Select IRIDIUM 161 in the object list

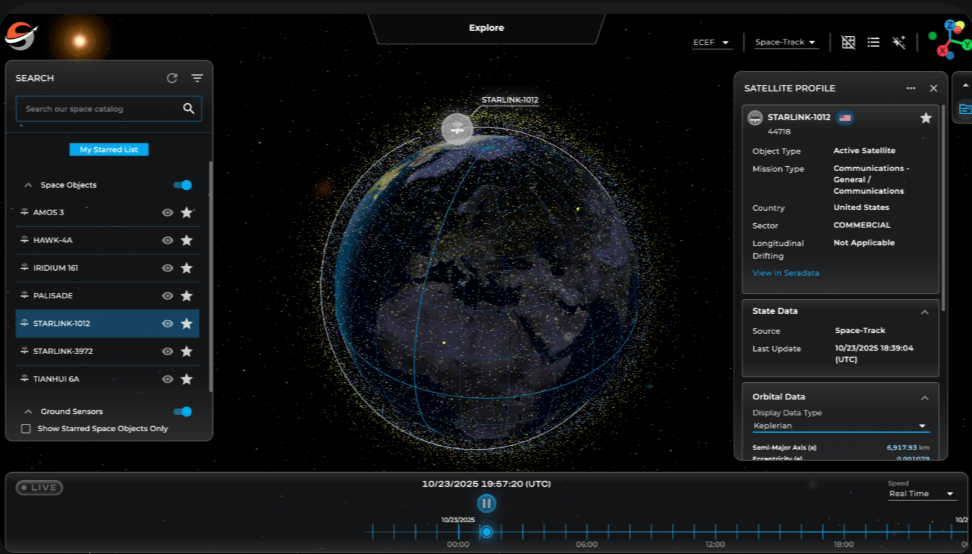coord(107,268)
